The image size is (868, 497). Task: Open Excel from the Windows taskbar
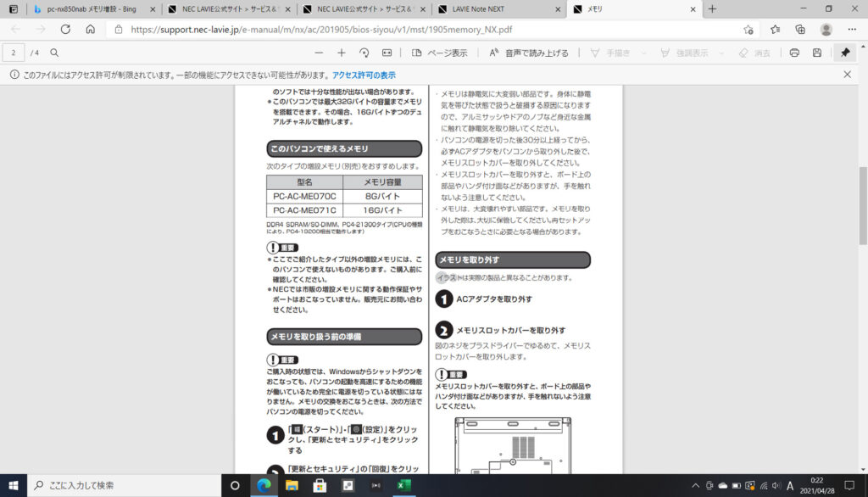coord(404,485)
